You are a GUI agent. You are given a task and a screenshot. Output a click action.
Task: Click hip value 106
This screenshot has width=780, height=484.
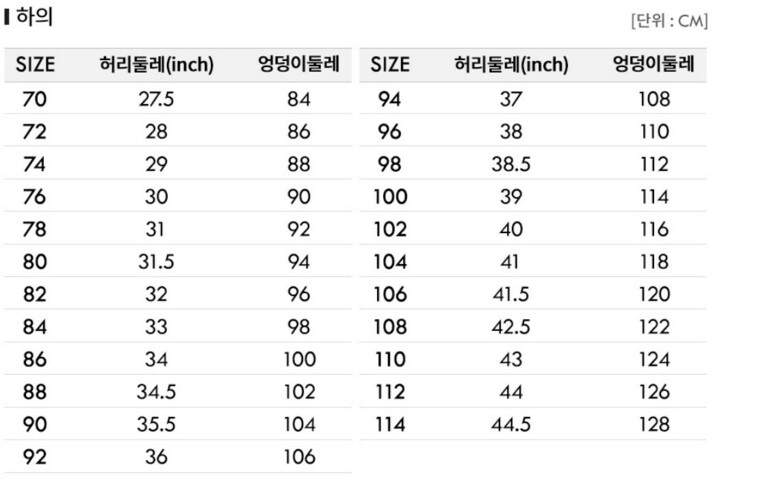299,457
